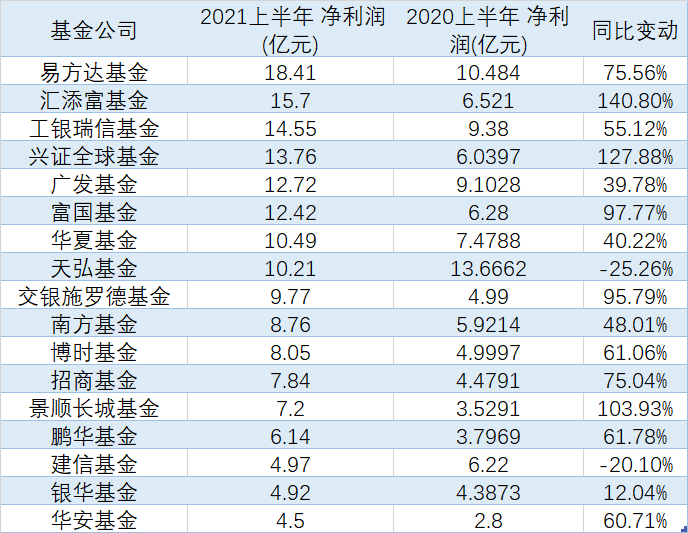688x533 pixels.
Task: Click the 兴证全球基金 cell
Action: tap(94, 155)
